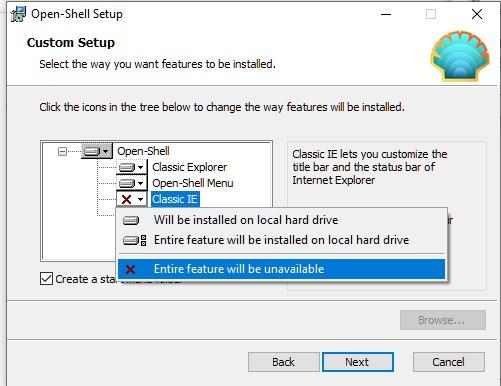Click the red X icon beside Classic IE
Screen dimensions: 501x386
click(x=127, y=199)
